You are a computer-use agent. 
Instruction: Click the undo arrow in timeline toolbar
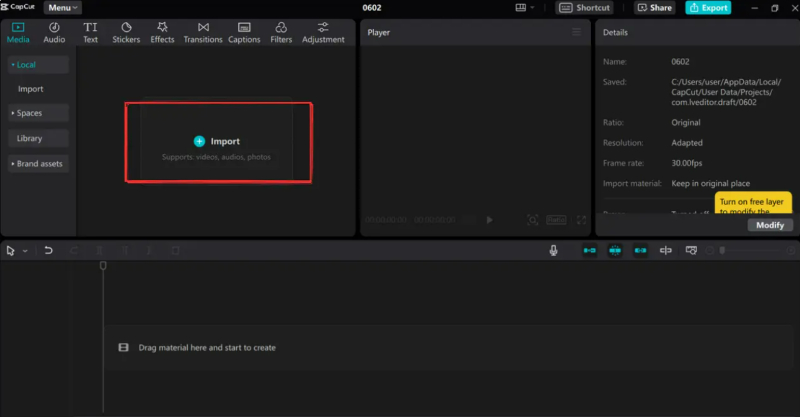[48, 250]
